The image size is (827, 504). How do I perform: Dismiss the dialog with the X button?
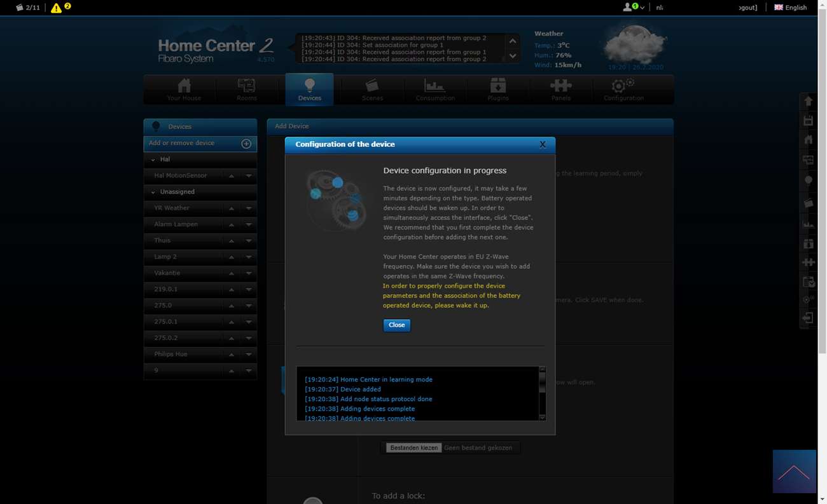pos(543,144)
